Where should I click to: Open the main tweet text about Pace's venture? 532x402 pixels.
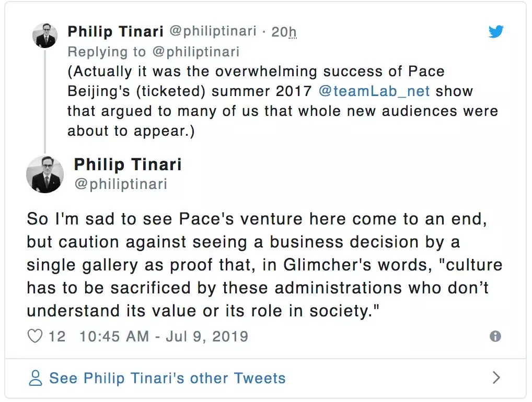264,265
